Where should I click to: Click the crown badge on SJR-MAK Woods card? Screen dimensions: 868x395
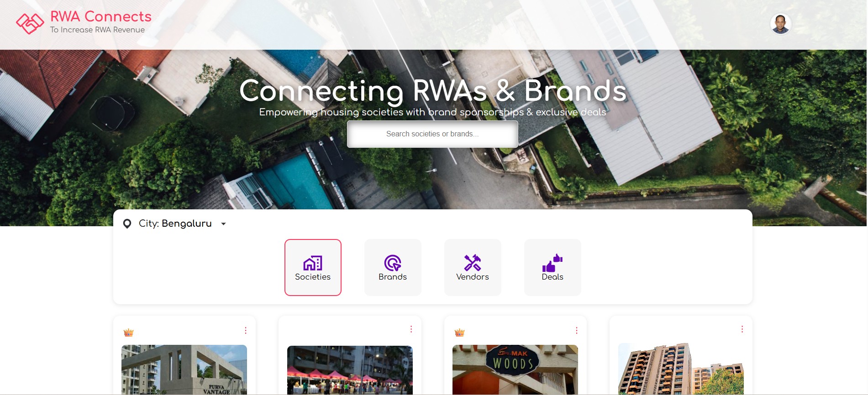click(459, 333)
